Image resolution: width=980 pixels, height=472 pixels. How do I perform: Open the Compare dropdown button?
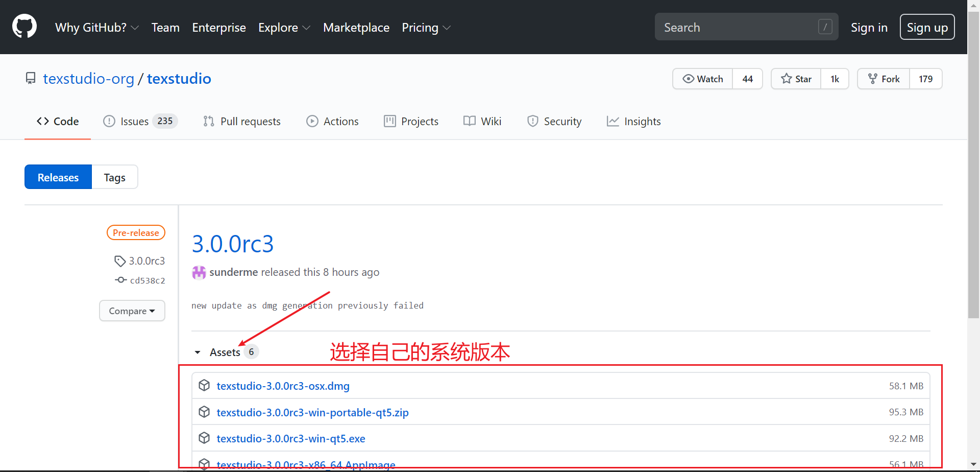pos(132,311)
